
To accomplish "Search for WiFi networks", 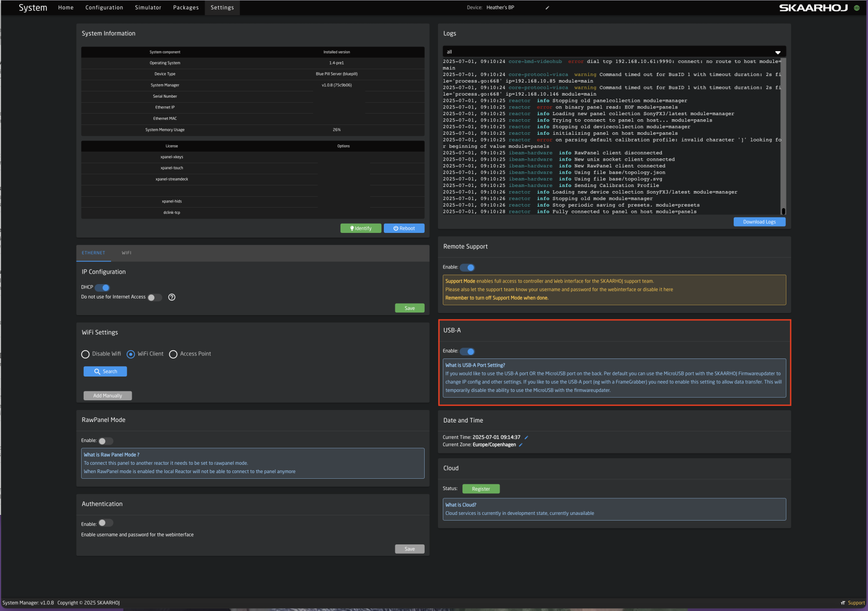I will tap(105, 371).
